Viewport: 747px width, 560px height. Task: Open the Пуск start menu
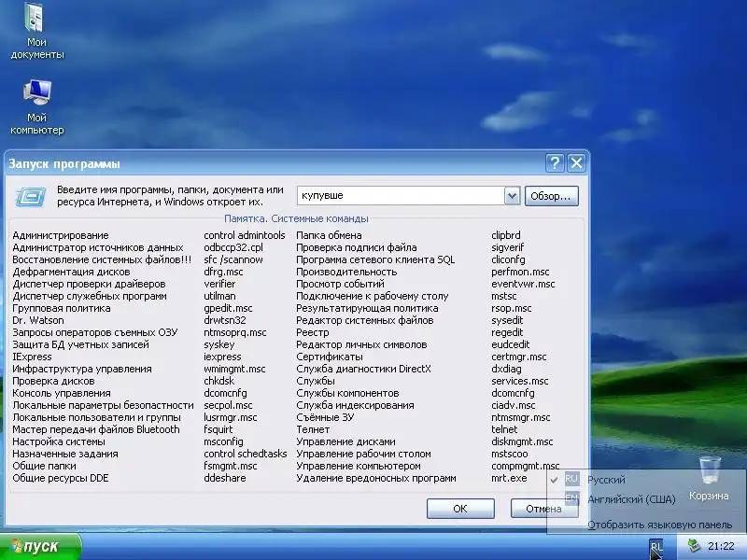40,547
